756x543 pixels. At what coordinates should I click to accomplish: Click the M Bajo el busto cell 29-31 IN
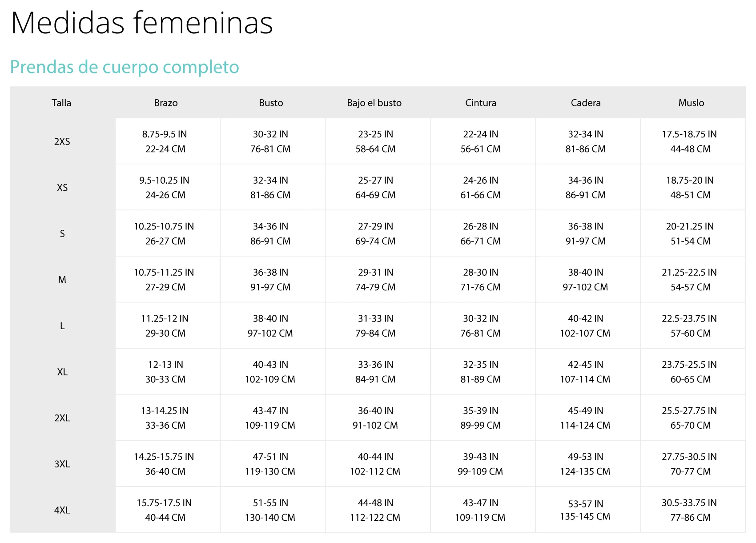pos(376,272)
